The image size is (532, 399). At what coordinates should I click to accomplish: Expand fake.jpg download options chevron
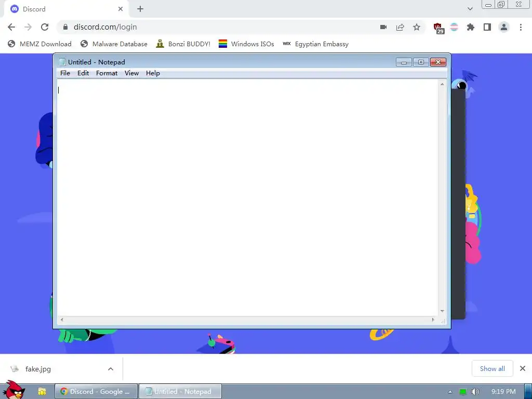coord(111,369)
